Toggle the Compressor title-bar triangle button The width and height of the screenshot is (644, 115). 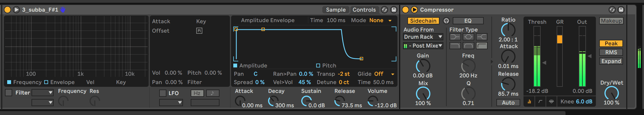(414, 10)
